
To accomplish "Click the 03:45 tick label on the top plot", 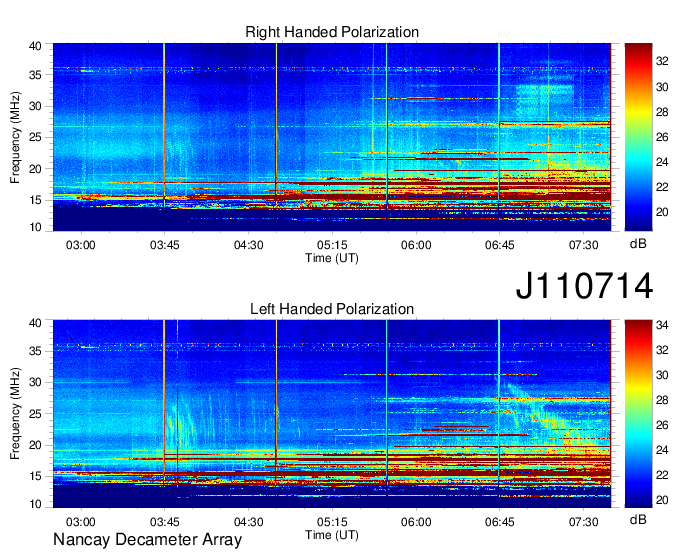I will click(x=164, y=245).
